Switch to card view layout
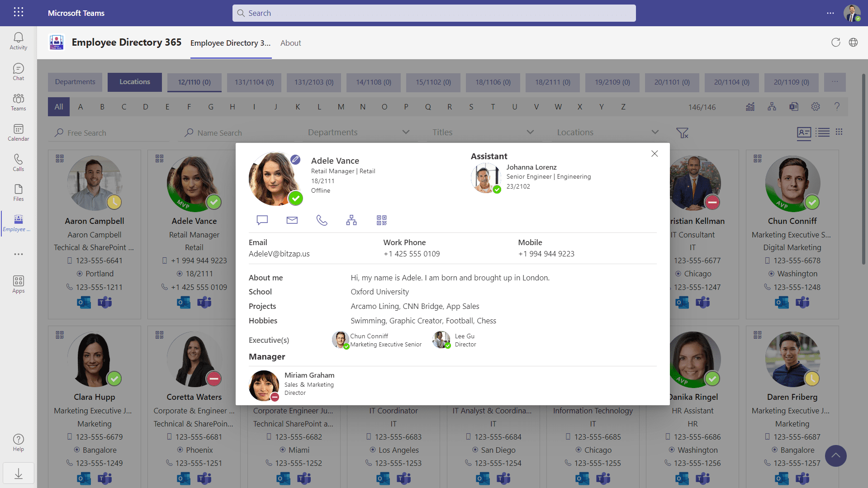 click(803, 133)
